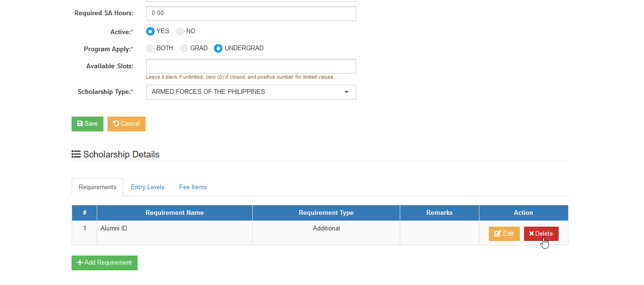Choose UNDERGRAD for Program Apply
This screenshot has width=644, height=285.
[x=218, y=48]
